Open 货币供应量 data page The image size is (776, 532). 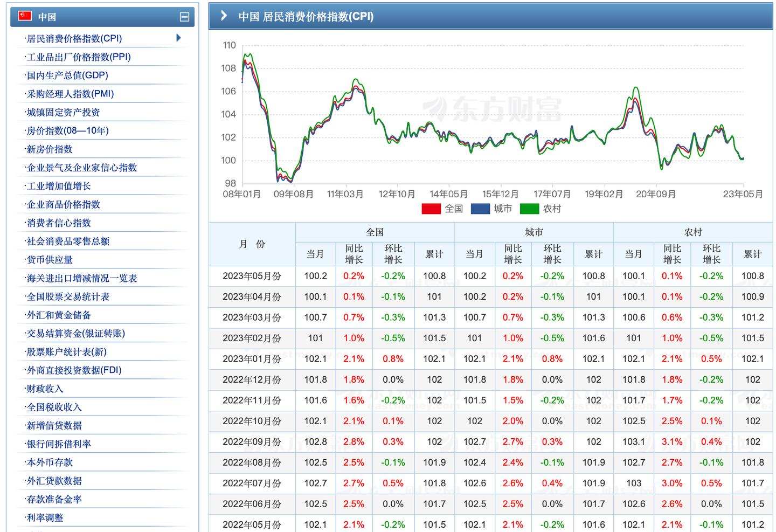[x=50, y=260]
